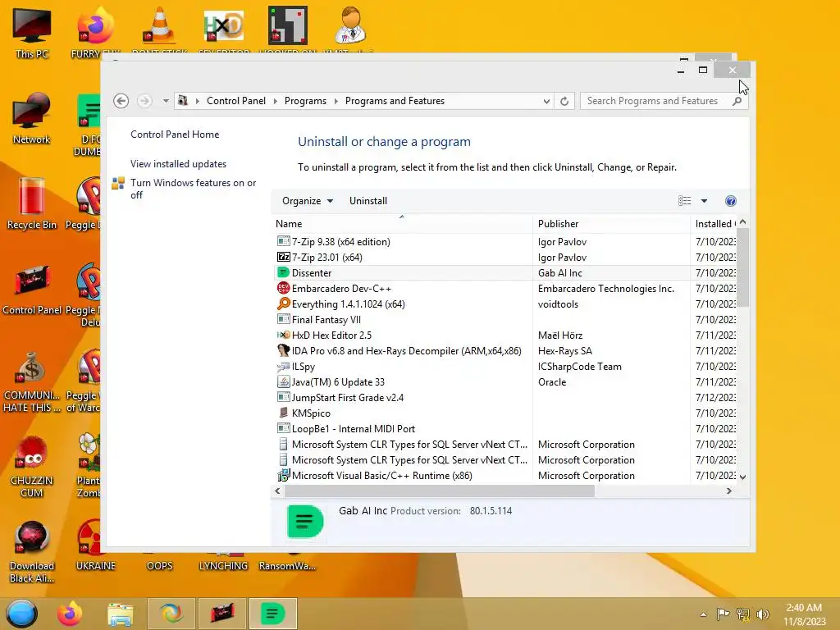The width and height of the screenshot is (840, 630).
Task: Click the horizontal scrollbar right arrow
Action: point(728,491)
